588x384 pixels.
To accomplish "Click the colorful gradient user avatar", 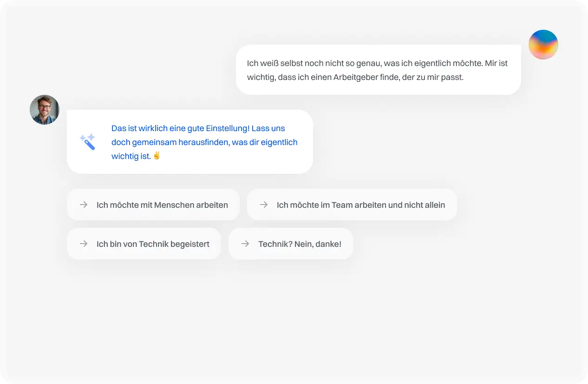I will (x=543, y=45).
